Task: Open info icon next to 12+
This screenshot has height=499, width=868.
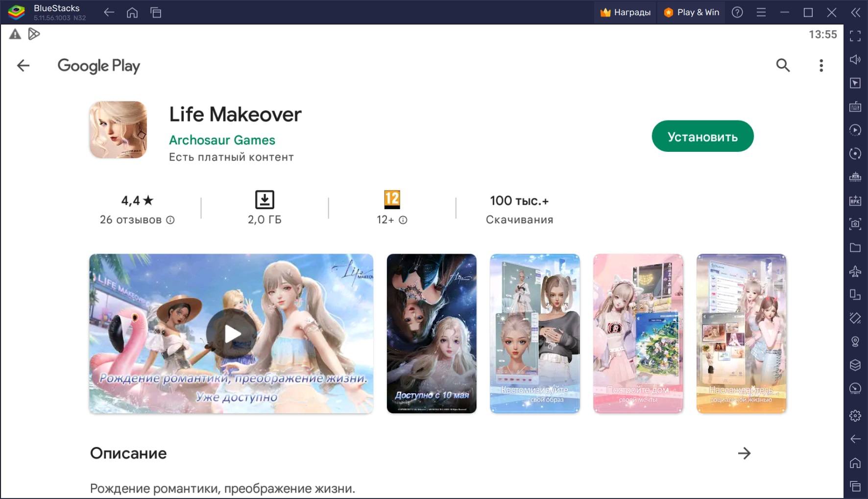Action: coord(403,220)
